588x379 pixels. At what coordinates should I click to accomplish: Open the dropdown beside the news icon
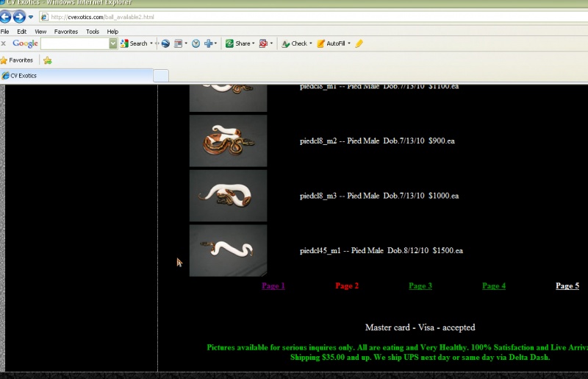[x=187, y=43]
